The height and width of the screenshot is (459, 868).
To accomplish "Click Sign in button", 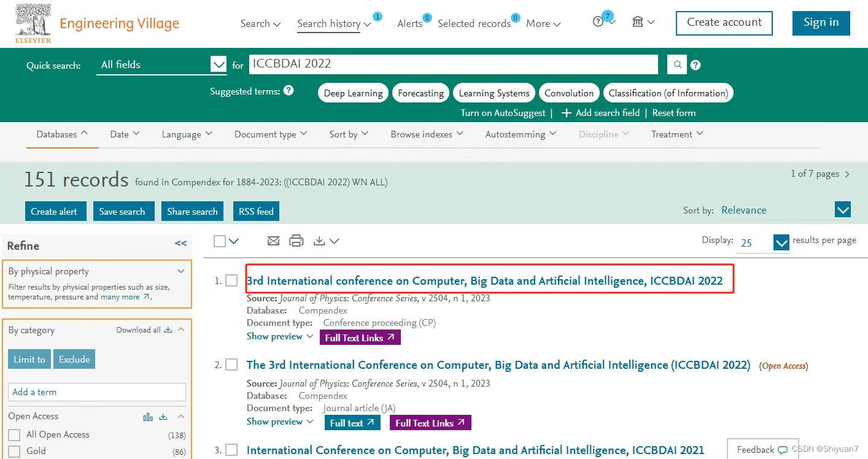I will point(821,23).
